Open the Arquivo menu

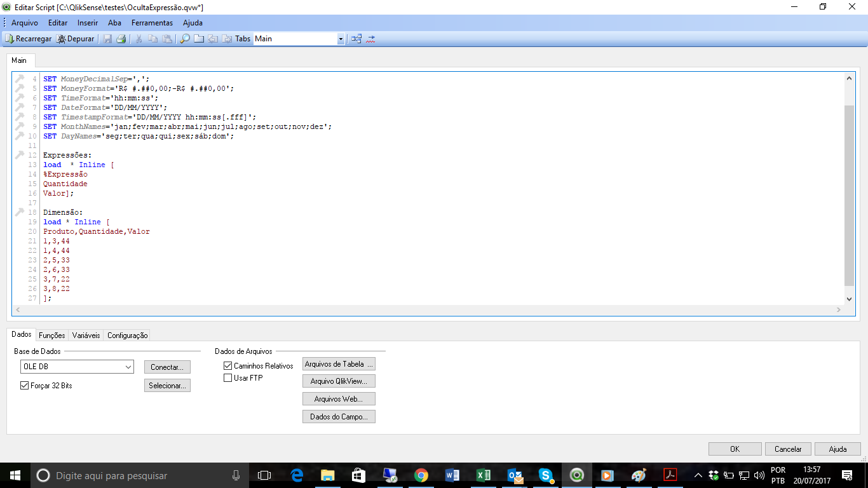[25, 23]
